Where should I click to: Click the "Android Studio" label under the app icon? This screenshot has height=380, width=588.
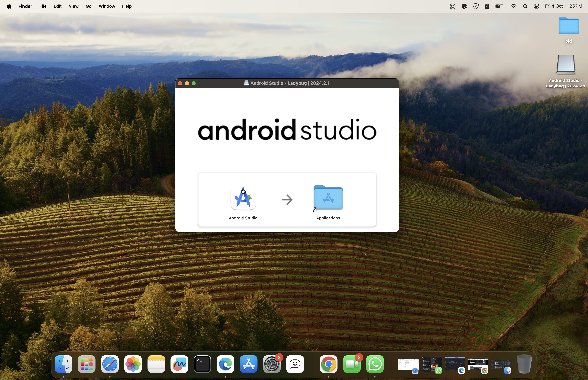[x=243, y=218]
